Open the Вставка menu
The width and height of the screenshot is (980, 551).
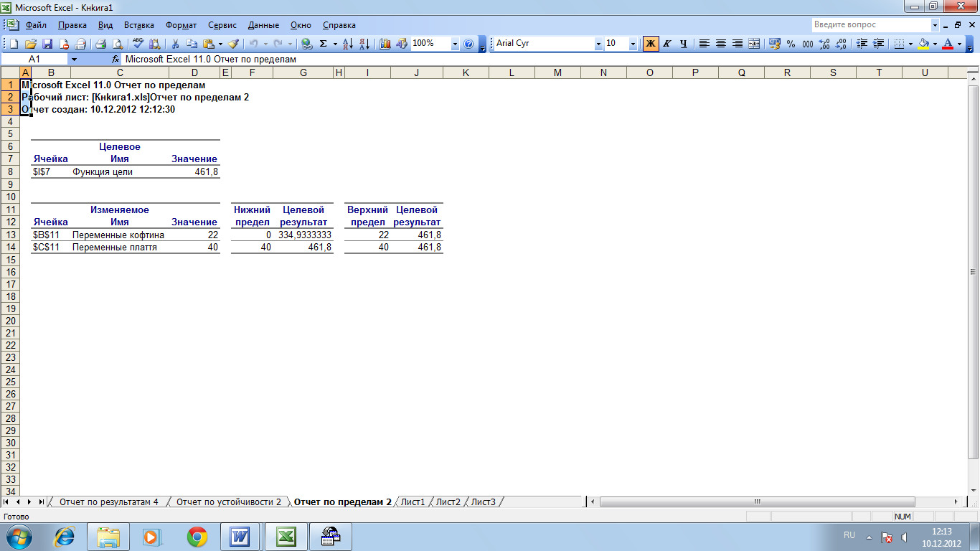(139, 25)
